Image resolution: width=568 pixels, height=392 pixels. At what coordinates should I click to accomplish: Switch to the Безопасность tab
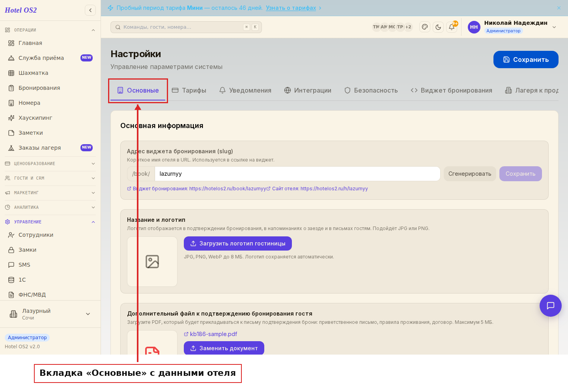point(371,90)
